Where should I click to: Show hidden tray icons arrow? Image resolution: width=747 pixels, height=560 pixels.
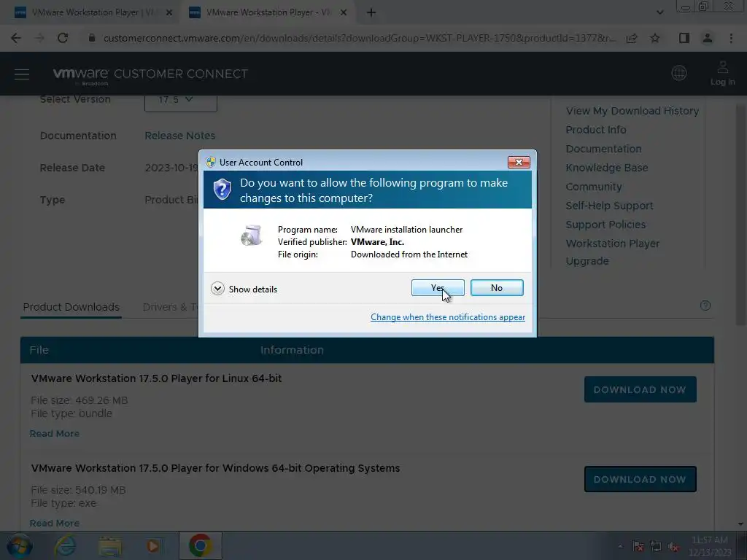click(x=620, y=547)
